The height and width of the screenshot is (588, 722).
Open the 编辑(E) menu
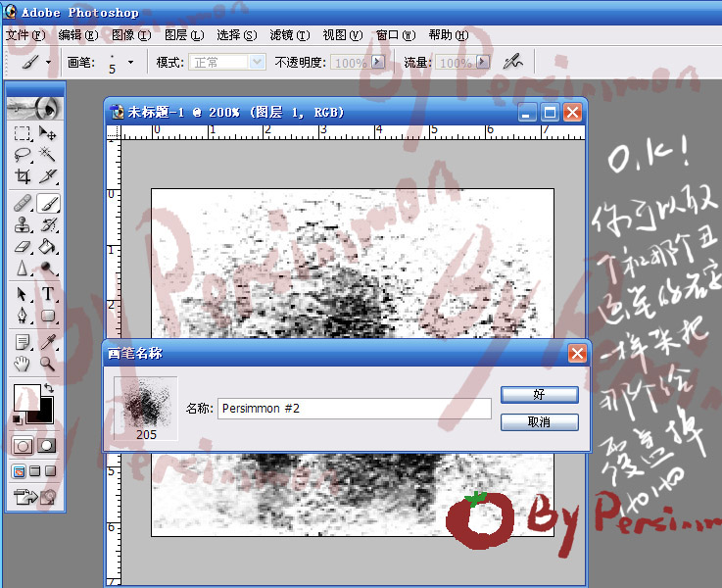pyautogui.click(x=78, y=35)
